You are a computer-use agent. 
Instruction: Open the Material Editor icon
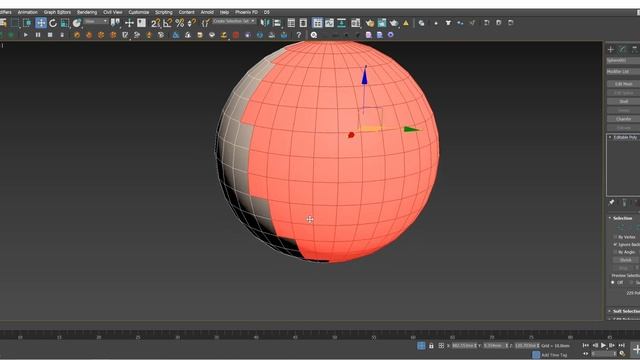356,23
